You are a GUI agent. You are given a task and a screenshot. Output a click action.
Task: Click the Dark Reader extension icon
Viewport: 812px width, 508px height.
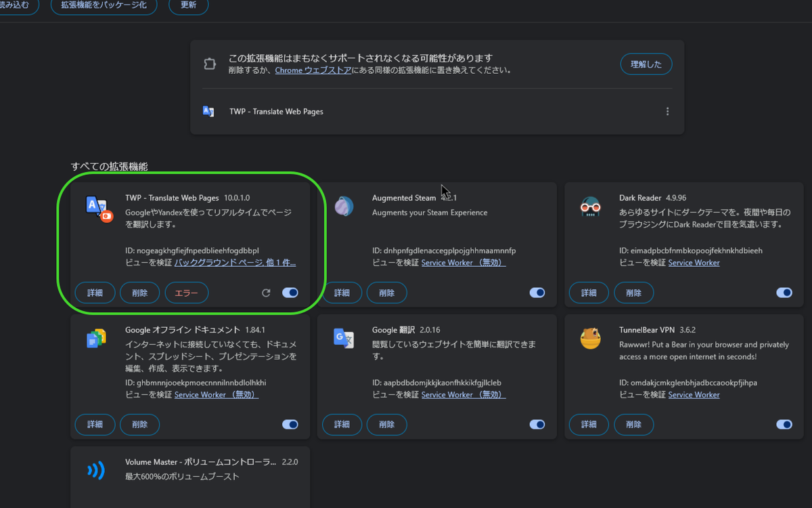591,207
